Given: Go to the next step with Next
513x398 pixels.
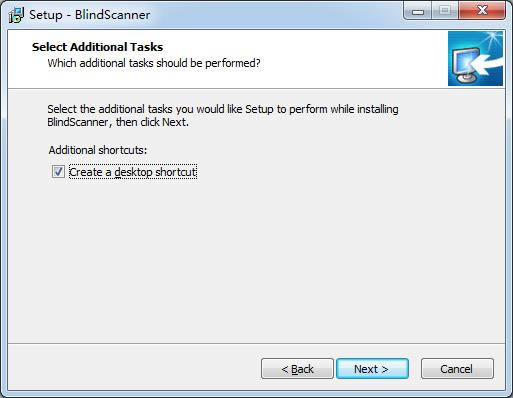Looking at the screenshot, I should [x=372, y=369].
